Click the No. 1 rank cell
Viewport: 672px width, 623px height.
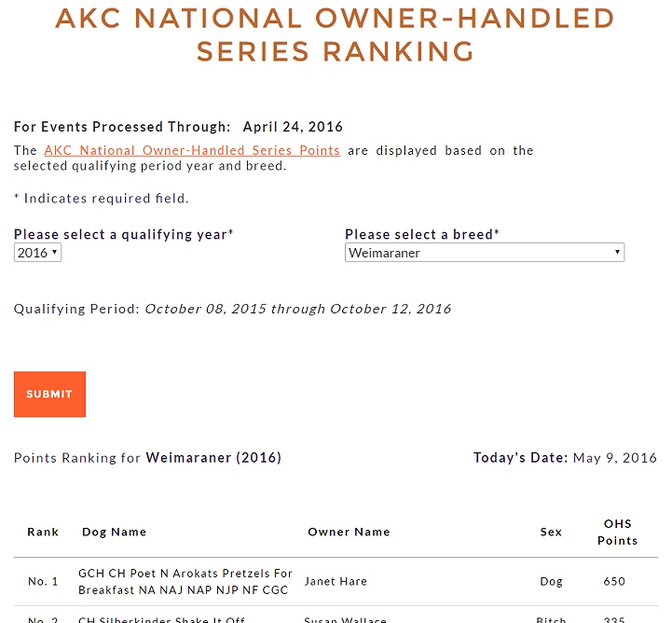pyautogui.click(x=43, y=582)
